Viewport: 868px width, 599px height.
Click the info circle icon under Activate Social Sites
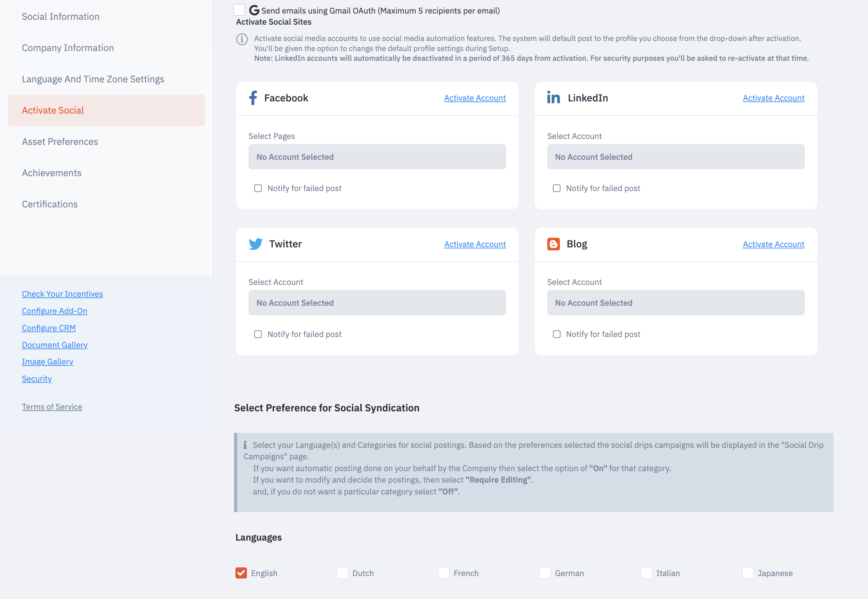pyautogui.click(x=241, y=39)
